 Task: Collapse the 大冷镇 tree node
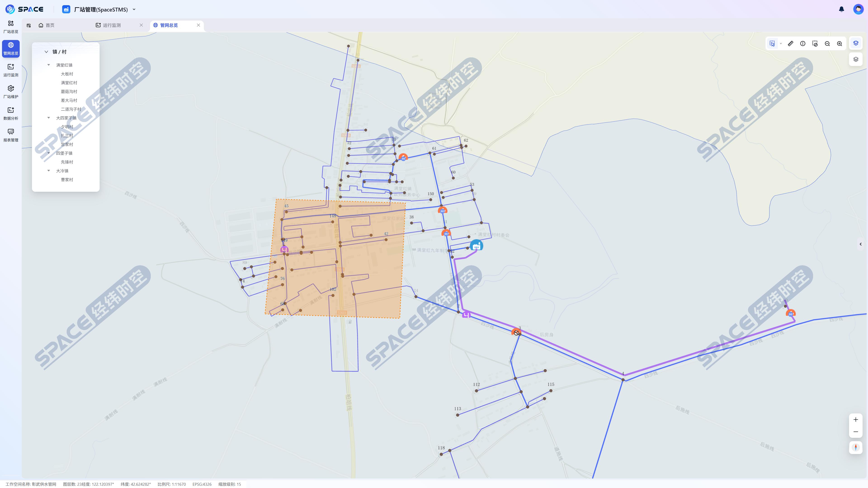pos(49,170)
